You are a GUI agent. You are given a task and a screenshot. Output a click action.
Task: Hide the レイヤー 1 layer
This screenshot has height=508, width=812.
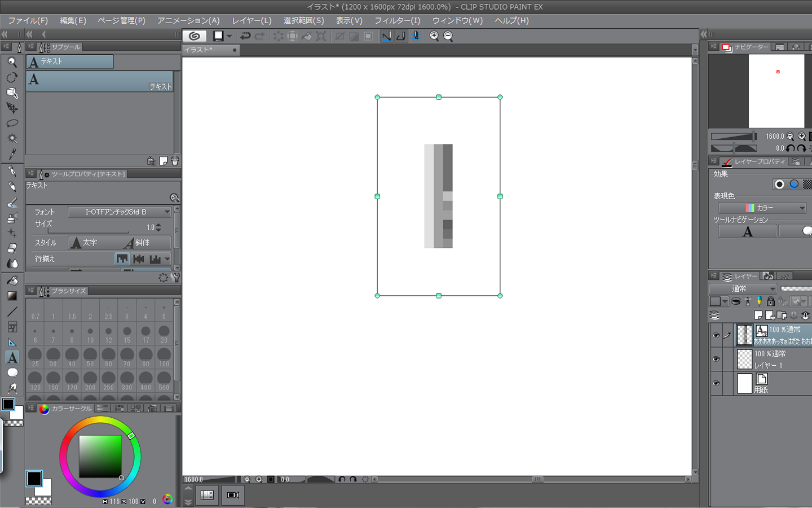(716, 360)
